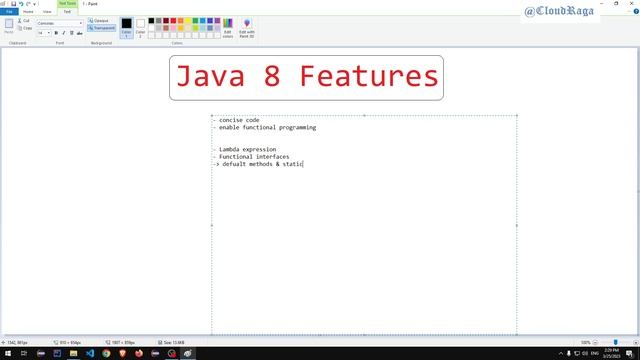Click the 'Lambda expression' text line
This screenshot has height=360, width=640.
point(247,149)
